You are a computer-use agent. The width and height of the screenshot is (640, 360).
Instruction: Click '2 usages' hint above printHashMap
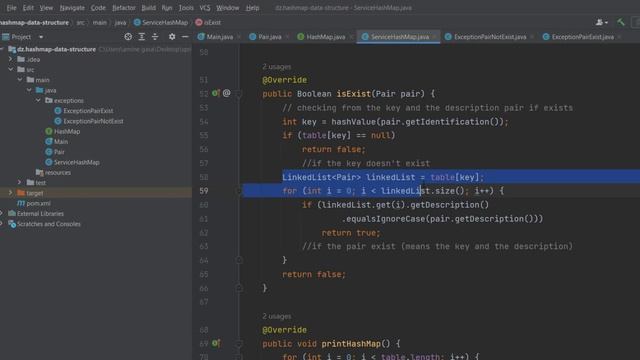pyautogui.click(x=277, y=316)
